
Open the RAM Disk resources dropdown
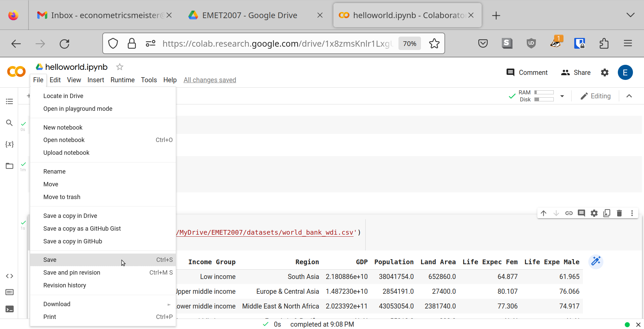coord(562,96)
